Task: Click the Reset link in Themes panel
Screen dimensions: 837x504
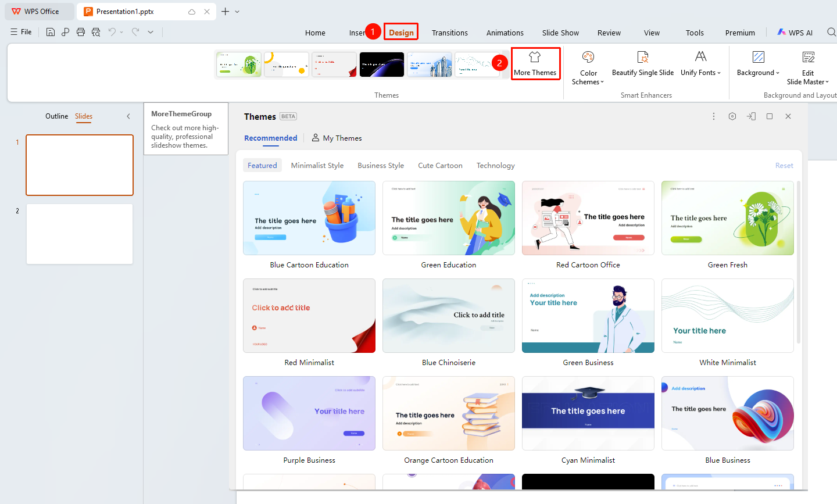Action: coord(784,166)
